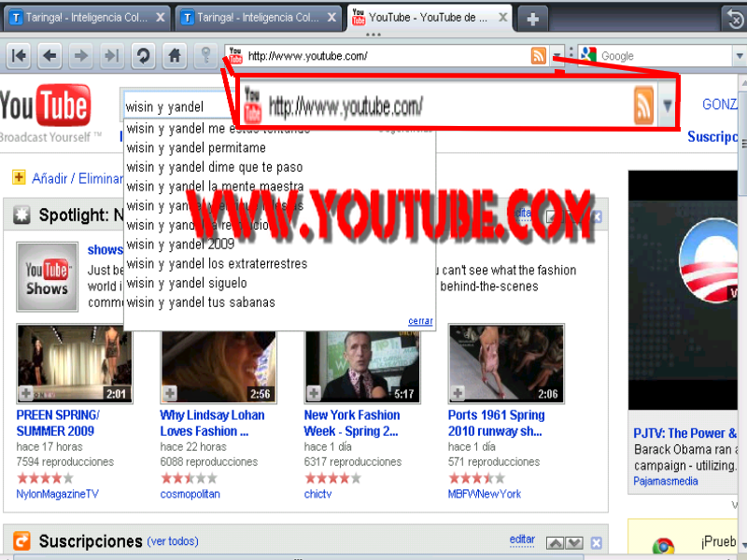
Task: Reload the page with the refresh button
Action: pyautogui.click(x=143, y=56)
